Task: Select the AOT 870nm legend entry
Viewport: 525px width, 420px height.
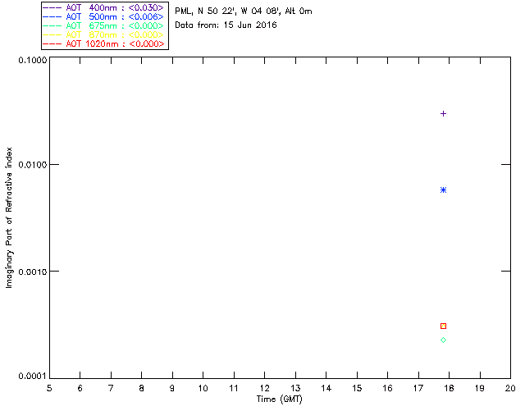Action: 103,34
